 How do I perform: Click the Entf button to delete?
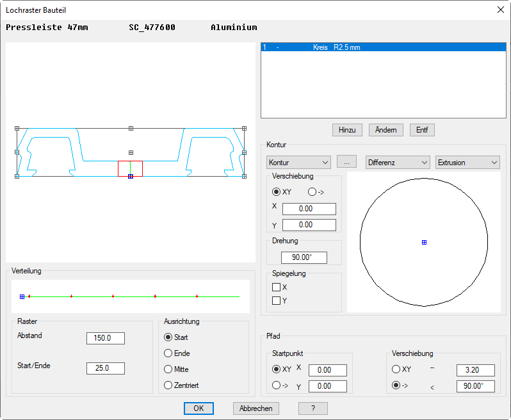click(x=422, y=130)
